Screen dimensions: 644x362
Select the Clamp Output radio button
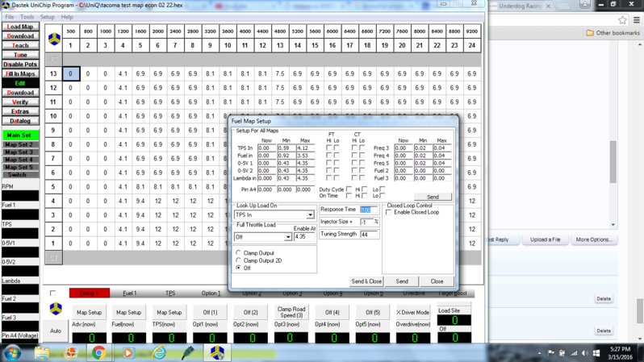(x=238, y=253)
